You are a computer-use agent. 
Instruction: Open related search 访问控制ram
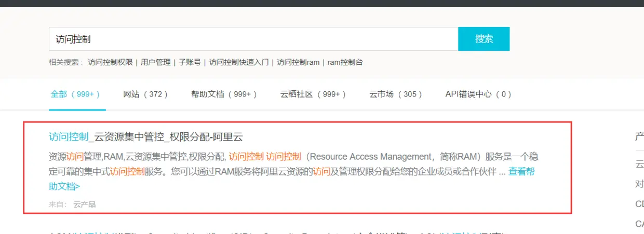pos(298,62)
